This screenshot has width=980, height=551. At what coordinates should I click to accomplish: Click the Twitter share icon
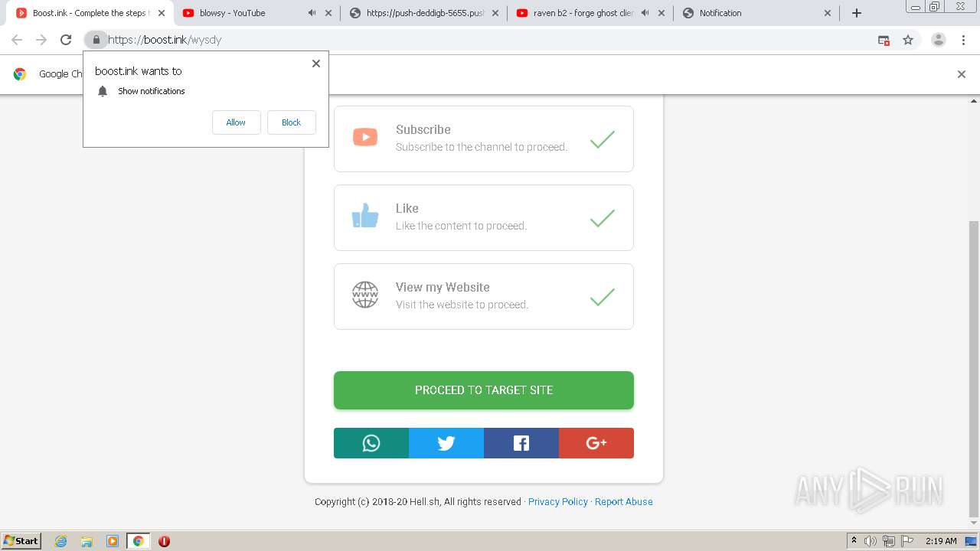point(446,443)
